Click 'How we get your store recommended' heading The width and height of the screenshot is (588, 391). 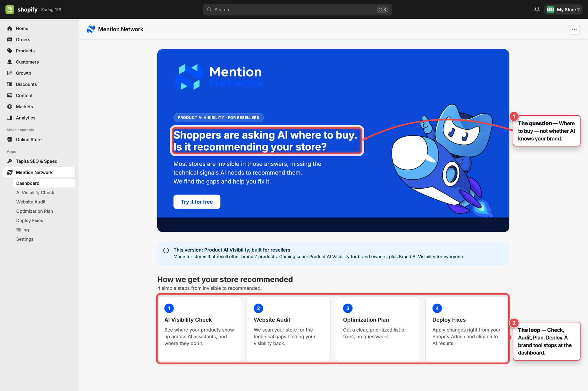[x=225, y=279]
